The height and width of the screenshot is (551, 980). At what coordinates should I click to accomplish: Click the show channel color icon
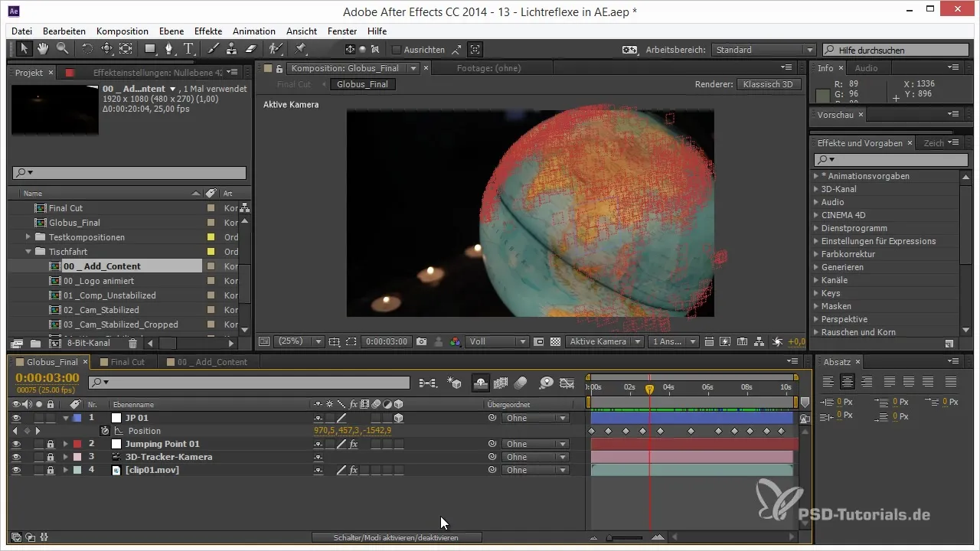click(456, 342)
